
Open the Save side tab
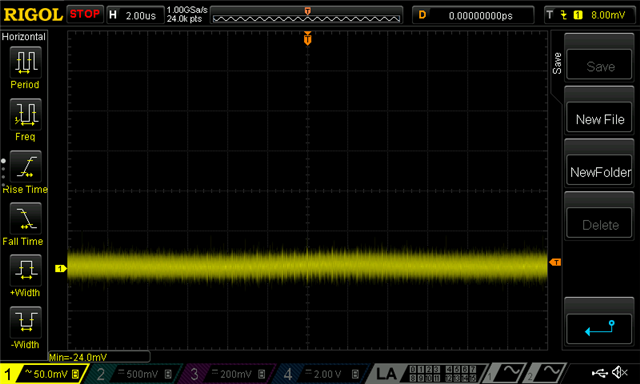pyautogui.click(x=557, y=64)
